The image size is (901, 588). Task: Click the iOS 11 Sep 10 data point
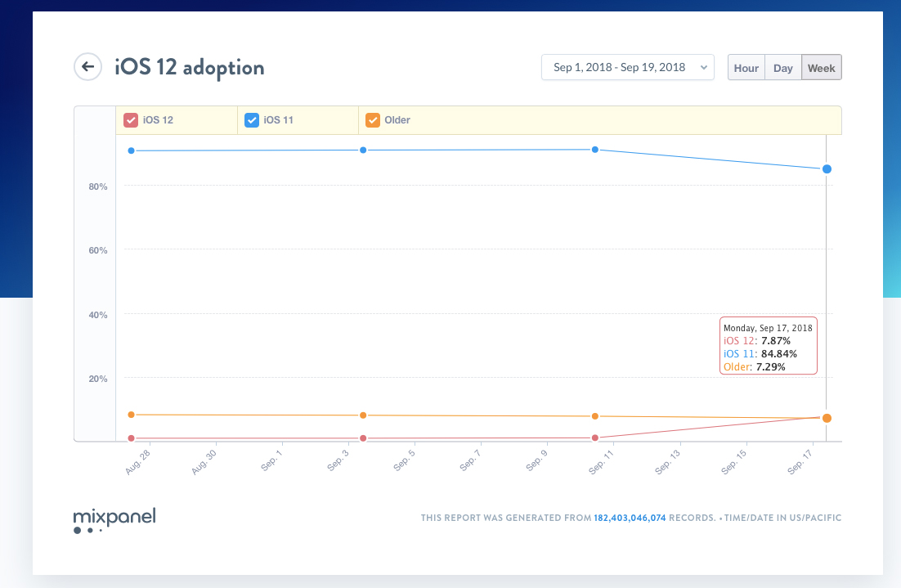pyautogui.click(x=595, y=150)
